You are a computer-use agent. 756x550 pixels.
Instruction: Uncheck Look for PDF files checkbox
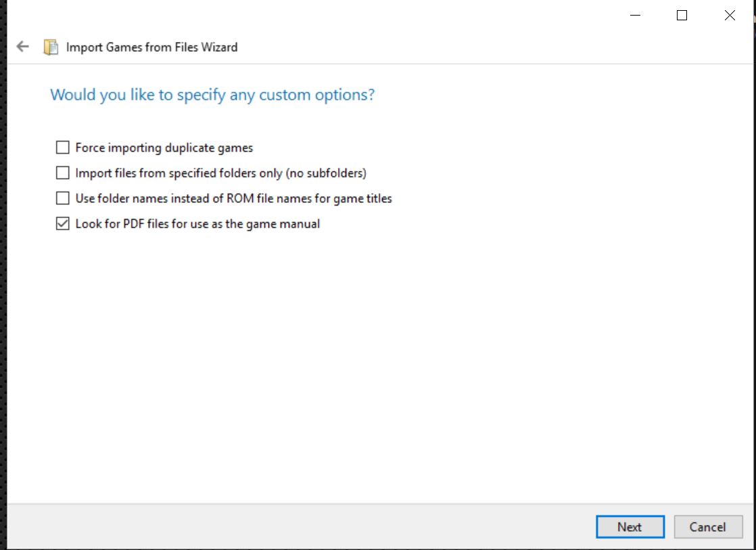coord(63,224)
